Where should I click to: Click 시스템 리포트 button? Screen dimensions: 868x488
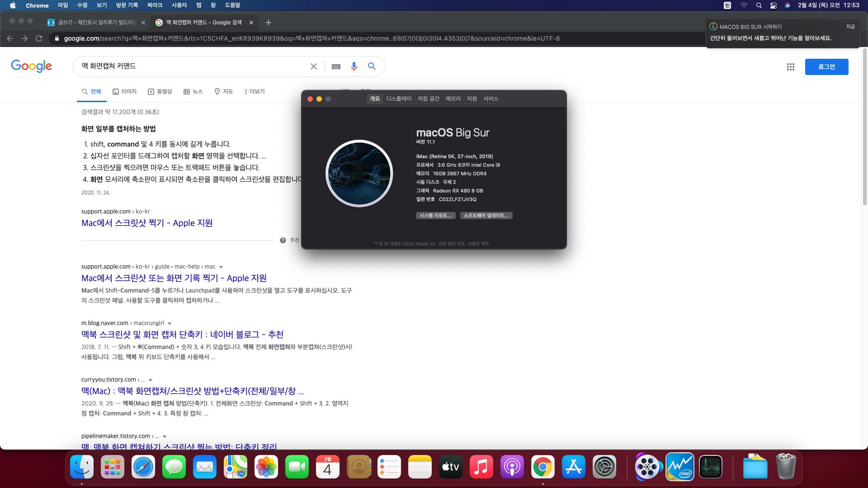435,216
